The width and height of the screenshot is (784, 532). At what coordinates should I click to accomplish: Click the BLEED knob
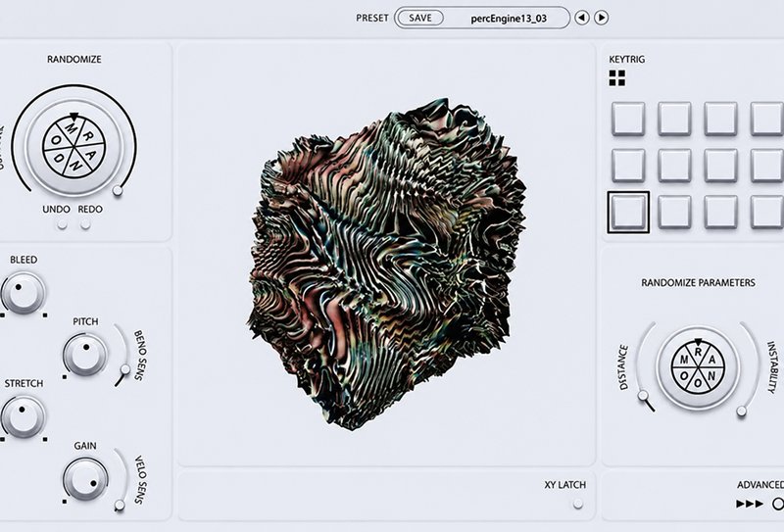tap(23, 293)
